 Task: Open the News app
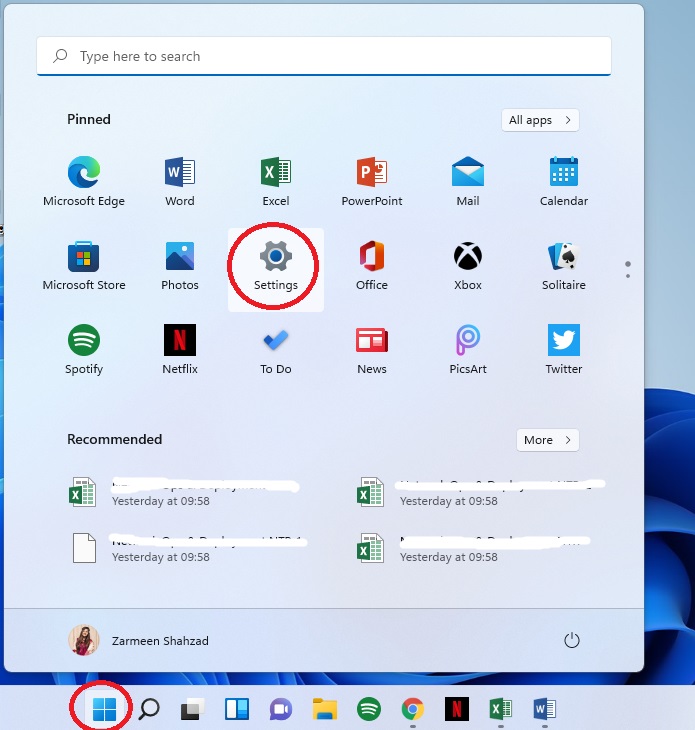pyautogui.click(x=371, y=350)
